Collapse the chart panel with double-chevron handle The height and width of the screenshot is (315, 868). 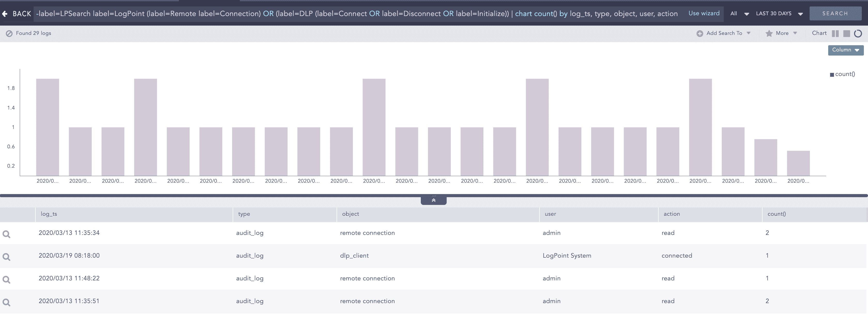click(433, 201)
